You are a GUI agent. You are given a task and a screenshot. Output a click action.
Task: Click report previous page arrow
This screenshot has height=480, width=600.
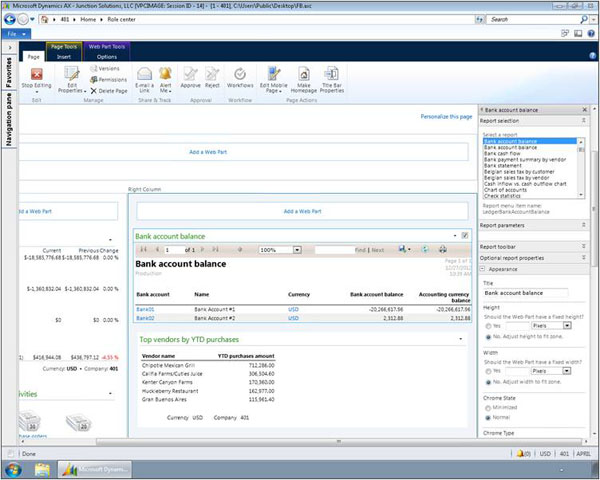[x=157, y=250]
